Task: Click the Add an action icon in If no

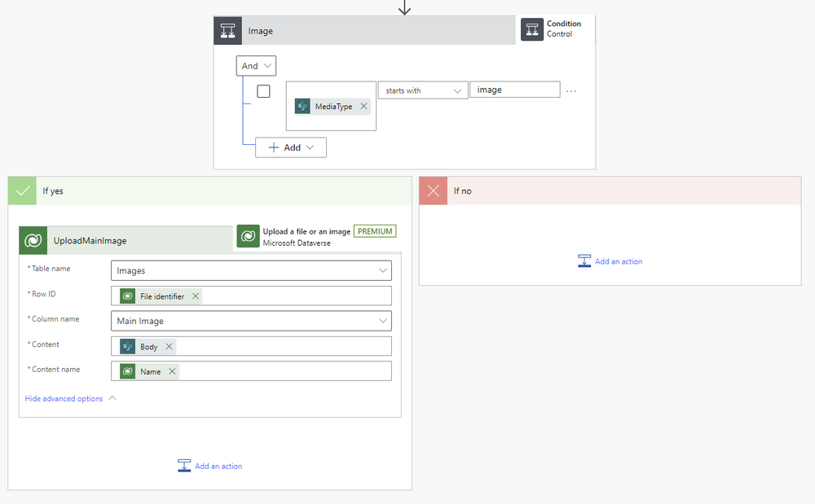Action: point(584,261)
